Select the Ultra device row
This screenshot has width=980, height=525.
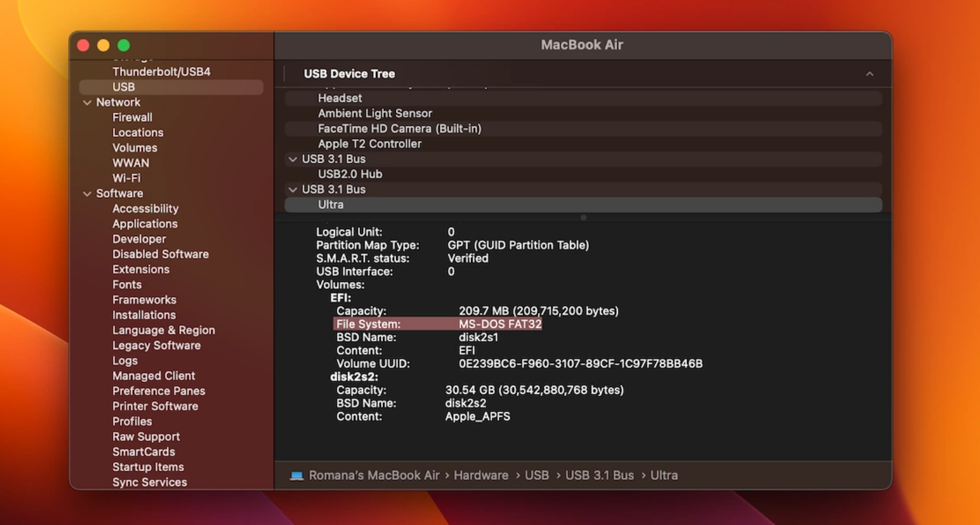(x=583, y=205)
